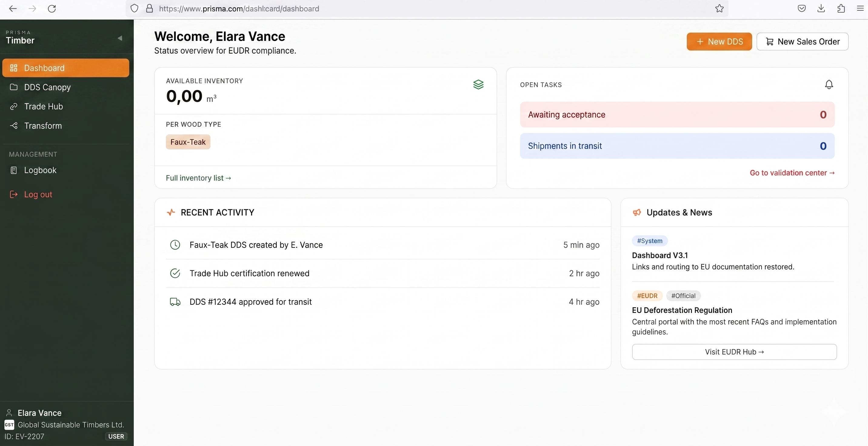Open browser downloads panel
This screenshot has width=868, height=446.
(x=821, y=8)
